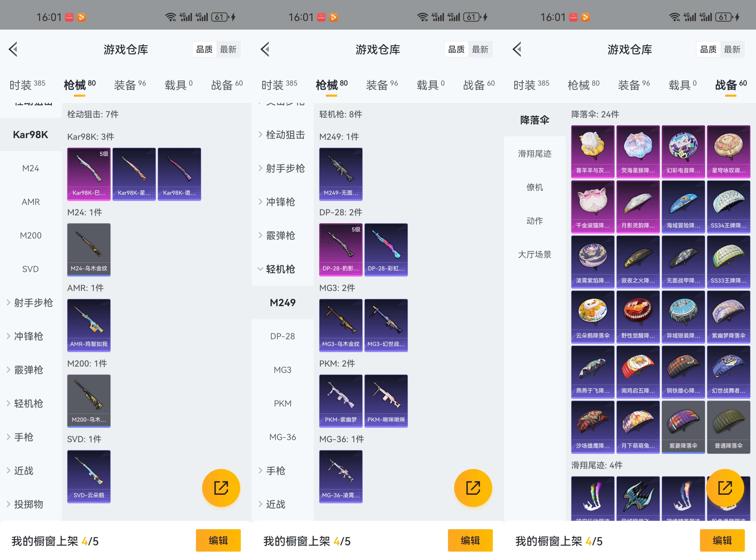This screenshot has width=756, height=560.
Task: Open 战备 60 tab in middle screen
Action: pyautogui.click(x=479, y=85)
